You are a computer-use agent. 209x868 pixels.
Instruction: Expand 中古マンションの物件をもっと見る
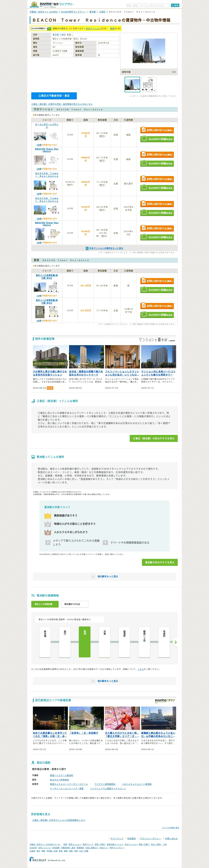[x=106, y=248]
